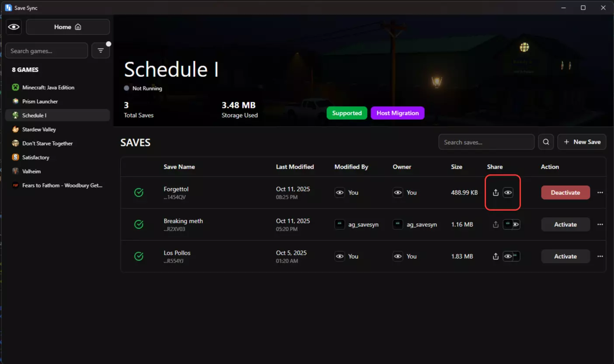Click the Breaking meth save name
The height and width of the screenshot is (364, 614).
184,221
